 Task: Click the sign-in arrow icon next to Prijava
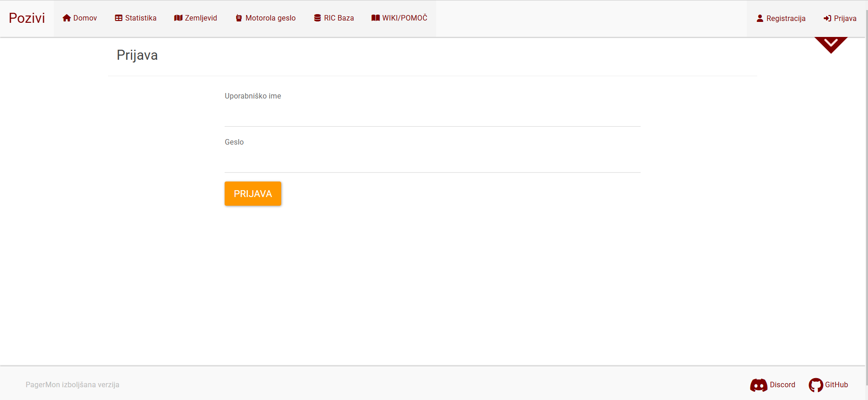[827, 18]
